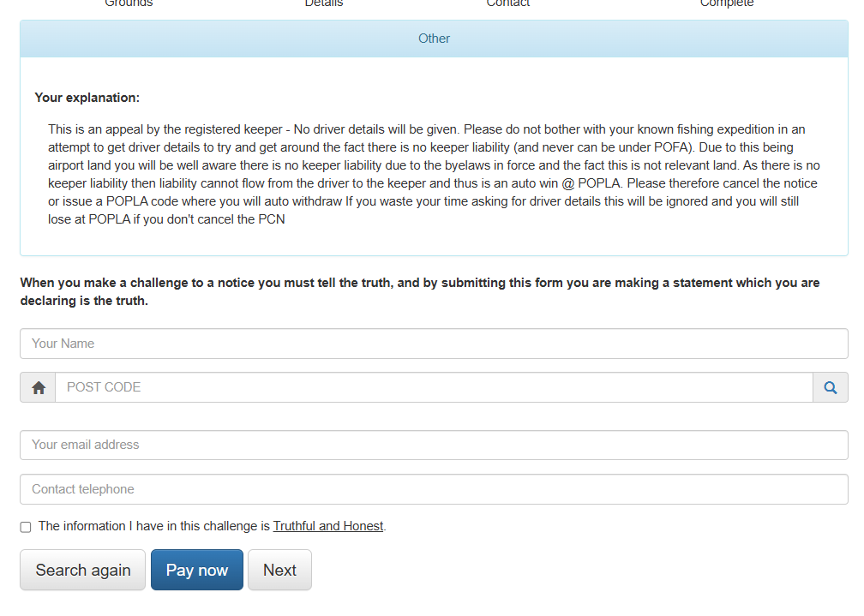Viewport: 864px width, 616px height.
Task: Click the blue Pay now button
Action: click(x=197, y=570)
